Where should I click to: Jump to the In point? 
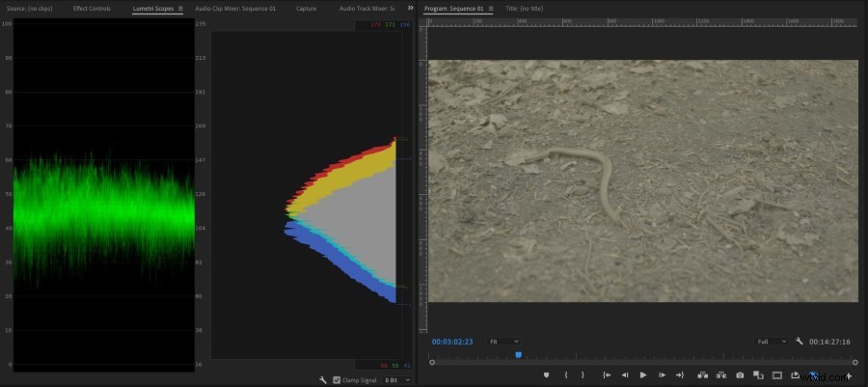coord(607,374)
